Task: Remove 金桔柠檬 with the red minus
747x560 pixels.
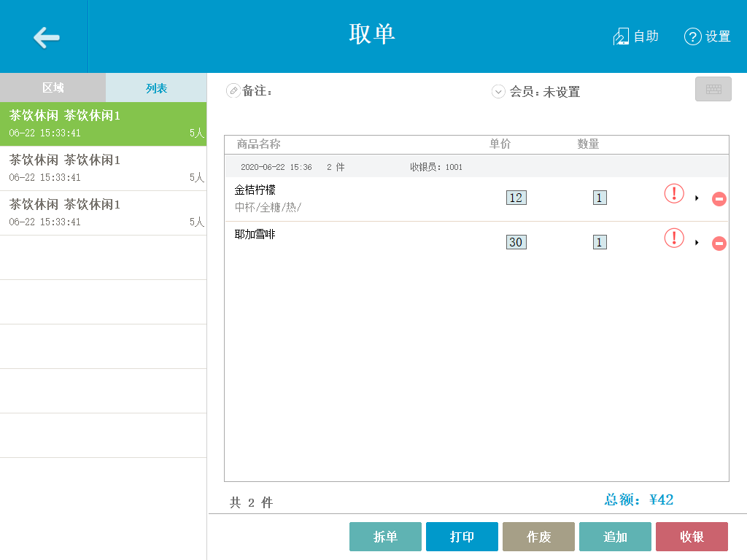Action: (719, 198)
